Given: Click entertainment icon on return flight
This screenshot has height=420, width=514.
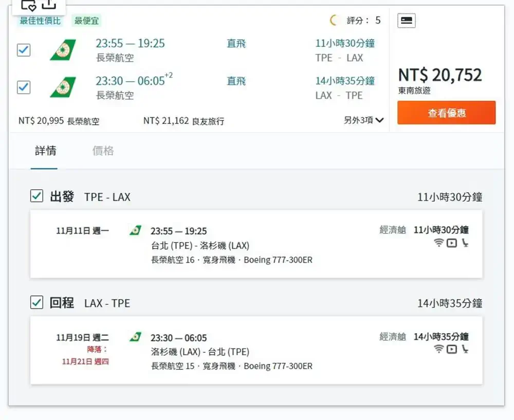Looking at the screenshot, I should click(x=452, y=349).
